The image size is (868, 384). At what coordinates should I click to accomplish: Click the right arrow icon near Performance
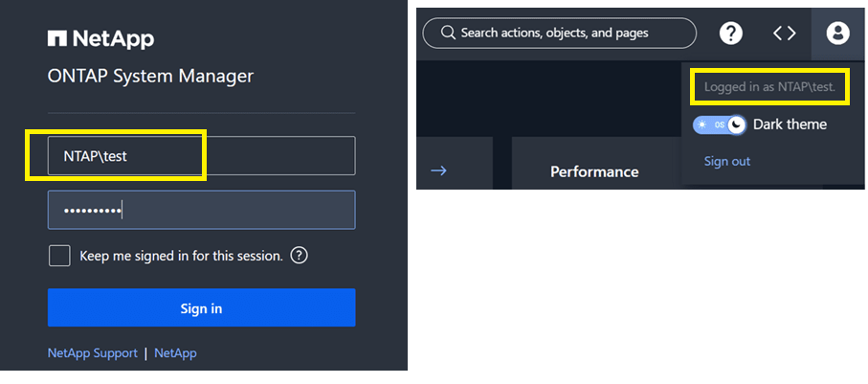click(x=438, y=170)
